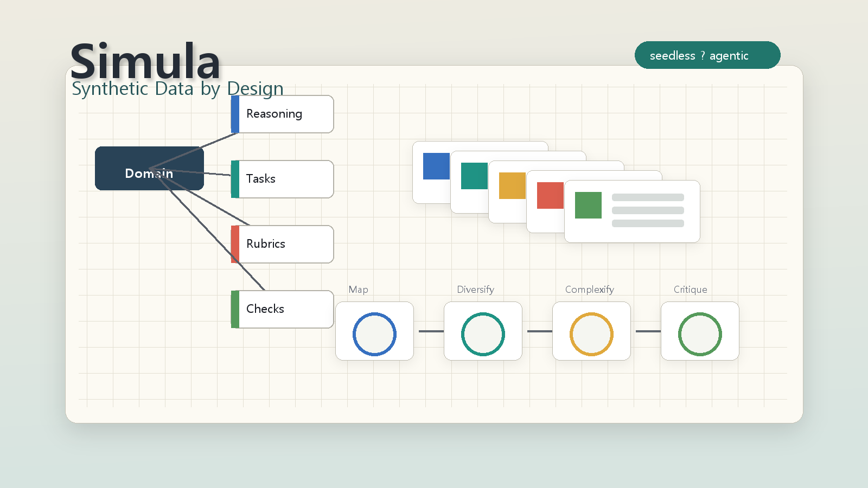Select the teal square card icon
The height and width of the screenshot is (488, 868).
(474, 176)
